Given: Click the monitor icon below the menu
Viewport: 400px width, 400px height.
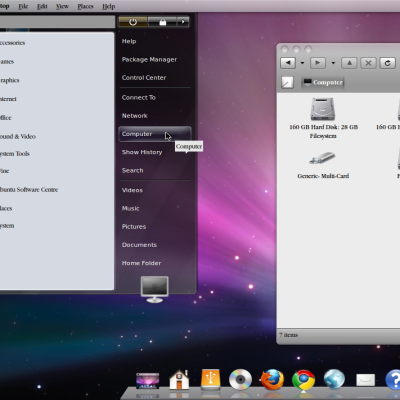Looking at the screenshot, I should [x=155, y=289].
